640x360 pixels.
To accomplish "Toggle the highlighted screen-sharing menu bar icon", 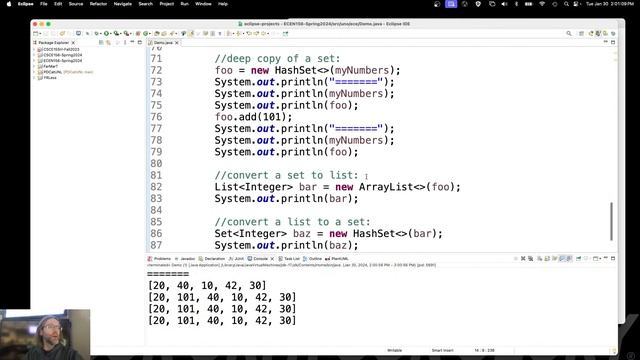I will 451,4.
